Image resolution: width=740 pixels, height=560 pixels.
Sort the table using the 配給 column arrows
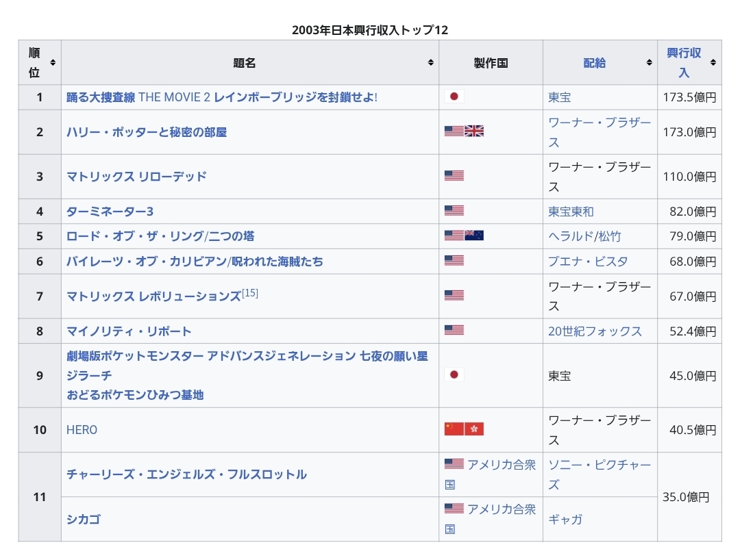coord(649,62)
